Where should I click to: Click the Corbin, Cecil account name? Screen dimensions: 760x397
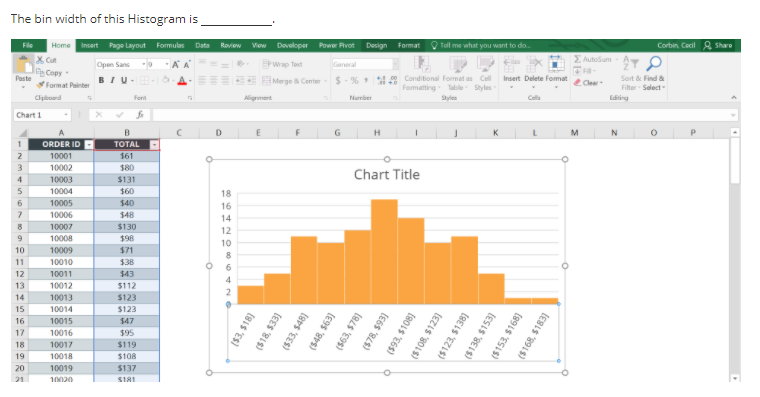click(676, 45)
